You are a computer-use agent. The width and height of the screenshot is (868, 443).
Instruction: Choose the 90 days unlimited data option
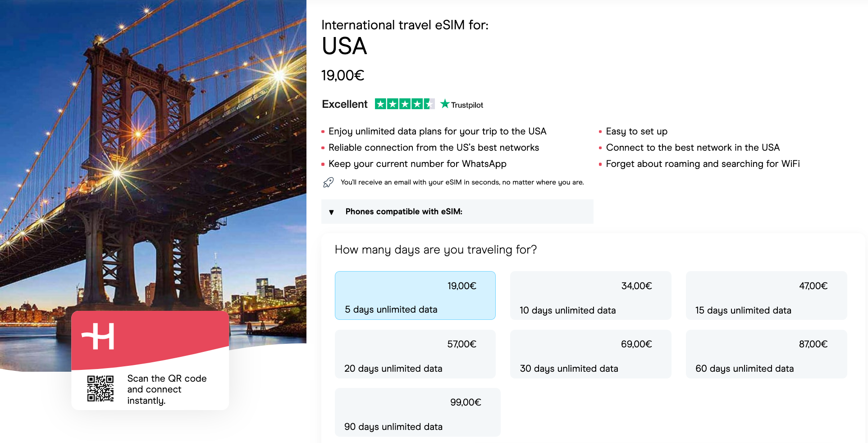pyautogui.click(x=417, y=412)
